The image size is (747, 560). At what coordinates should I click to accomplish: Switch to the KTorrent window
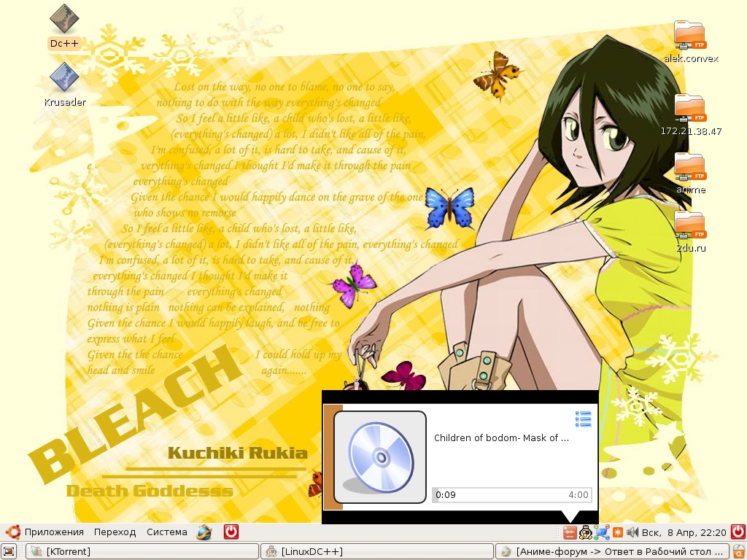[x=142, y=551]
